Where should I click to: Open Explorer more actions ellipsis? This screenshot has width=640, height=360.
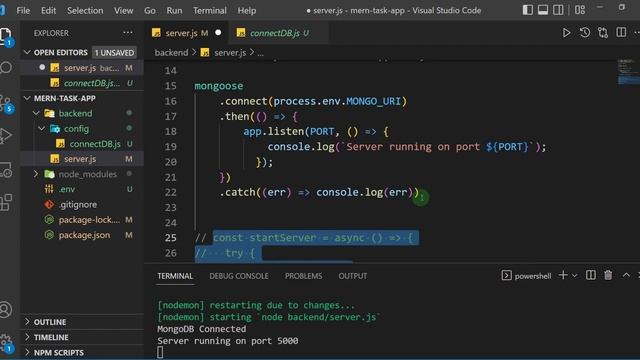click(128, 33)
